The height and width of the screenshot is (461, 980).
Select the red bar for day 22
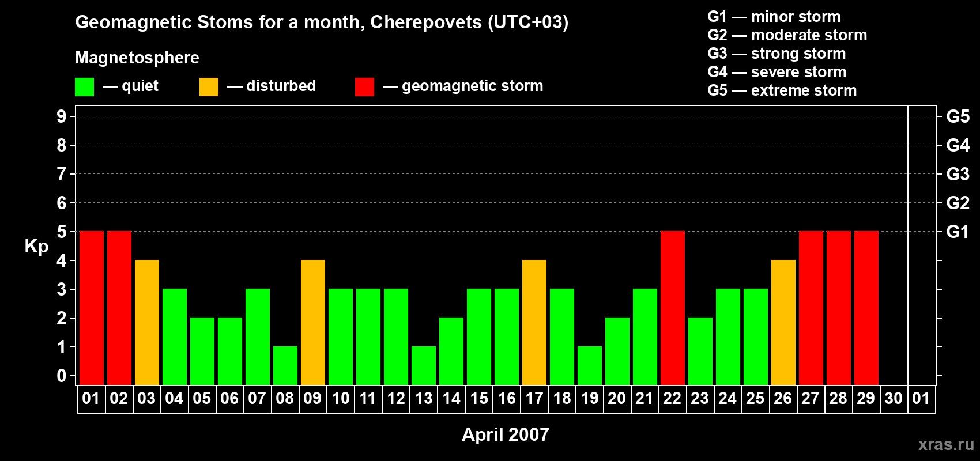672,308
